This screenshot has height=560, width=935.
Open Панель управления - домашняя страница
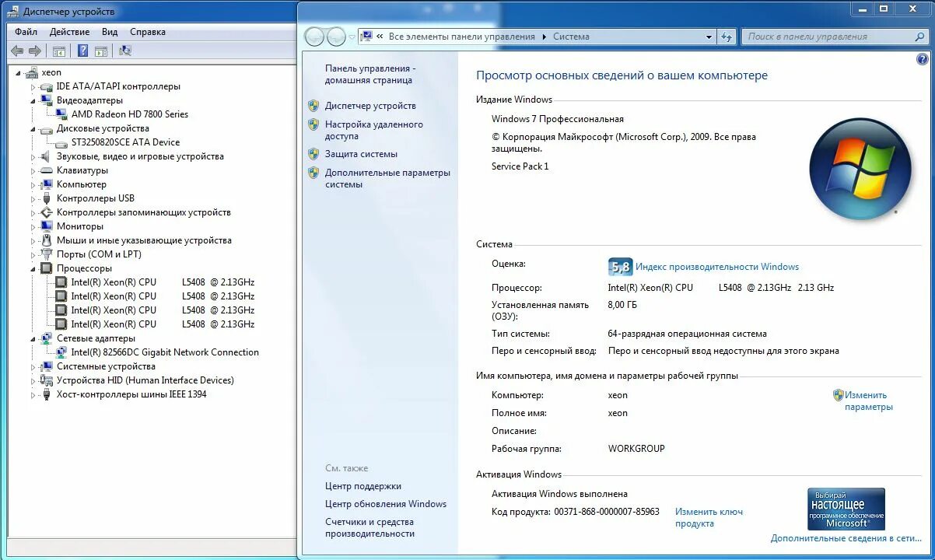click(x=370, y=75)
